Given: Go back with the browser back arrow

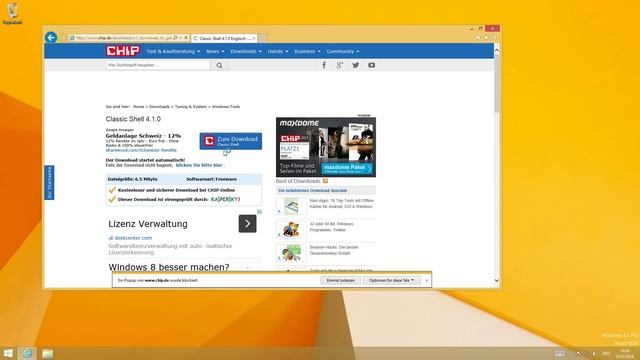Looking at the screenshot, I should point(51,38).
